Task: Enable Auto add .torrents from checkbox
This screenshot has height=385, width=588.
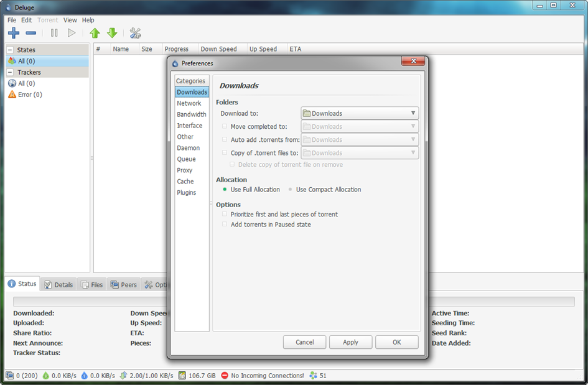Action: tap(225, 139)
